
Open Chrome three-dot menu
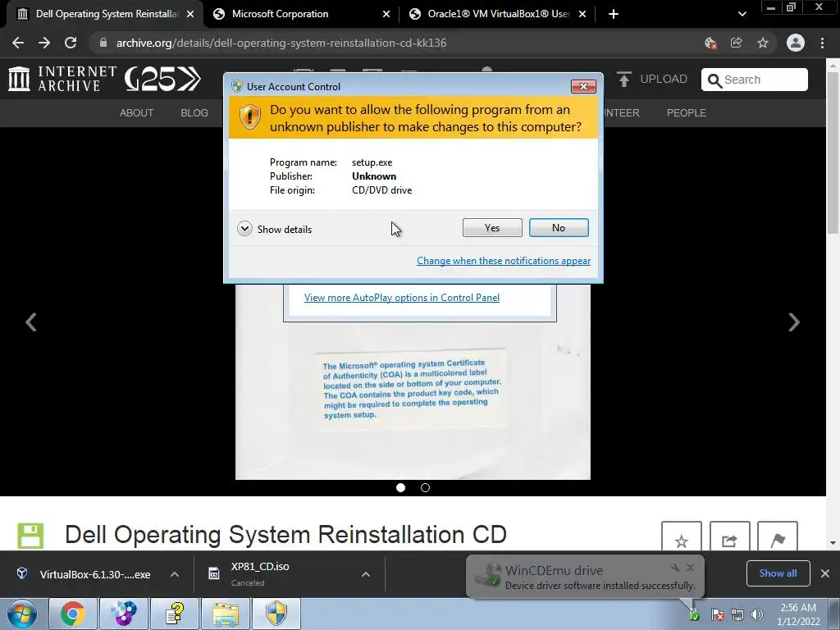(x=822, y=43)
